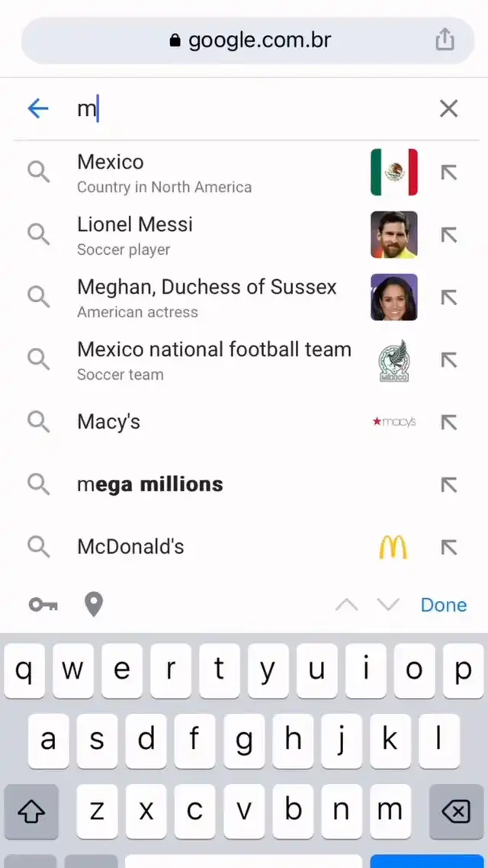Tap the search icon beside Macy's
The height and width of the screenshot is (868, 488).
coord(38,422)
